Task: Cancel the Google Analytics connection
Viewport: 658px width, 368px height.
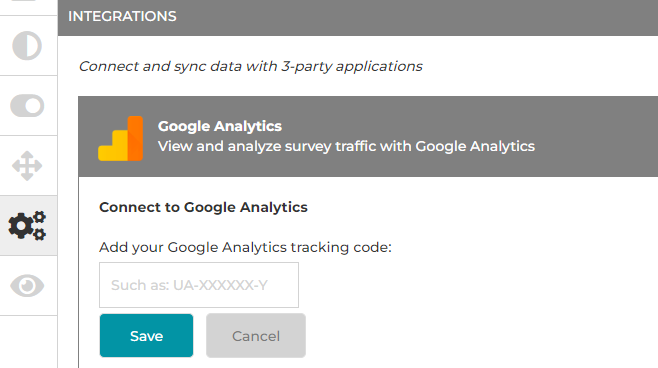Action: click(x=256, y=336)
